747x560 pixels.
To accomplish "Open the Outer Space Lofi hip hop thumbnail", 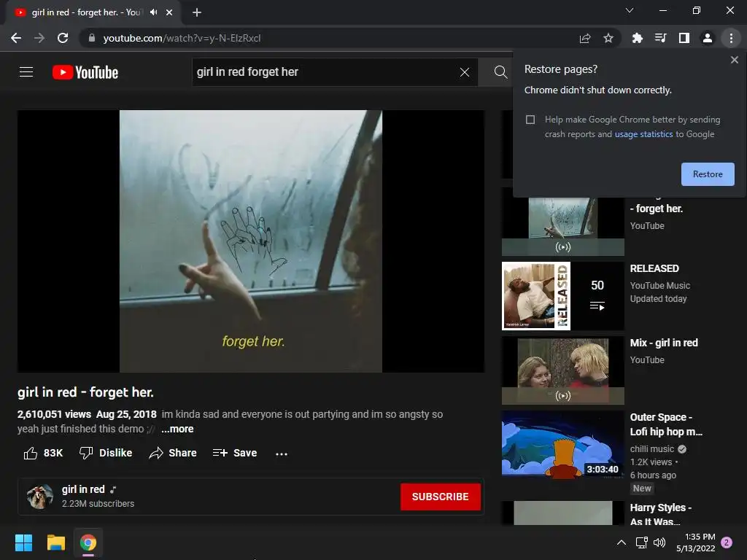I will click(562, 444).
